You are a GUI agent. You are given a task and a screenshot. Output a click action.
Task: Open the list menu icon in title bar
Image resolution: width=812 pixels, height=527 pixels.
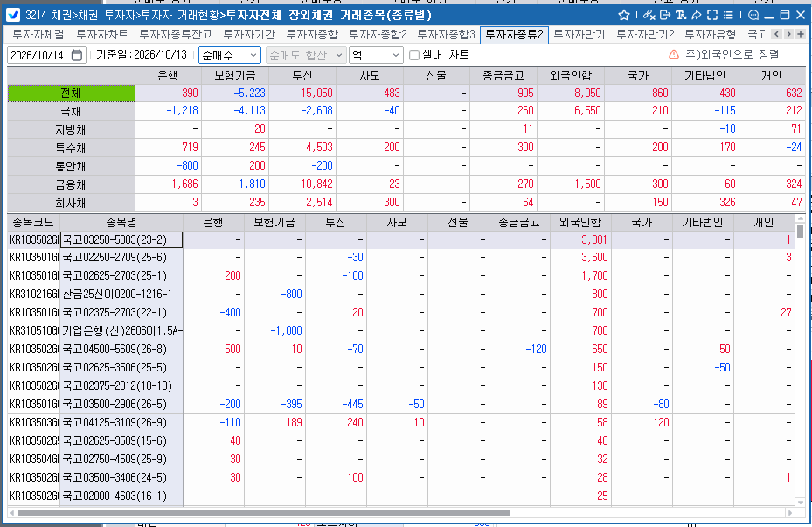(728, 15)
